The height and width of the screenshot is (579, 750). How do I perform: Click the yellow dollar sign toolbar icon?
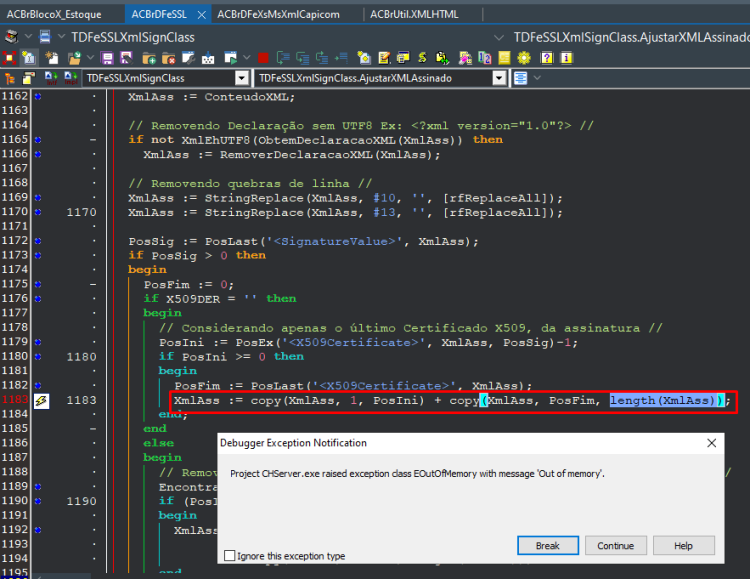pos(422,58)
